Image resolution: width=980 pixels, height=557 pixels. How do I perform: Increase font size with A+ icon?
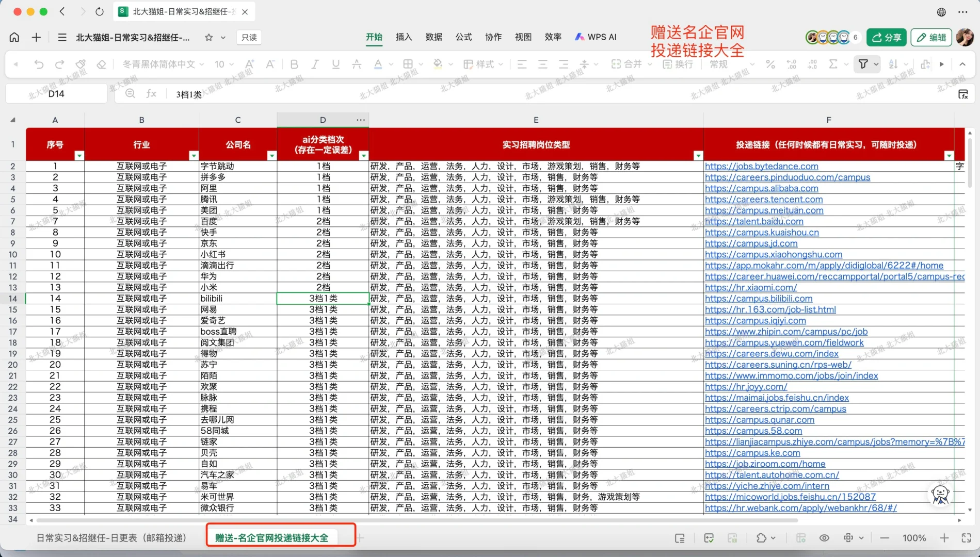(x=250, y=64)
